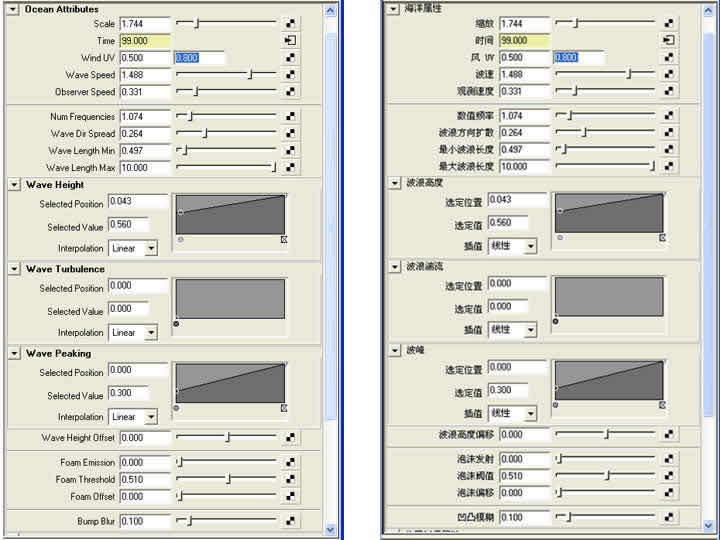Click the map button for Num Frequencies
Screen dimensions: 720x540
pyautogui.click(x=290, y=116)
